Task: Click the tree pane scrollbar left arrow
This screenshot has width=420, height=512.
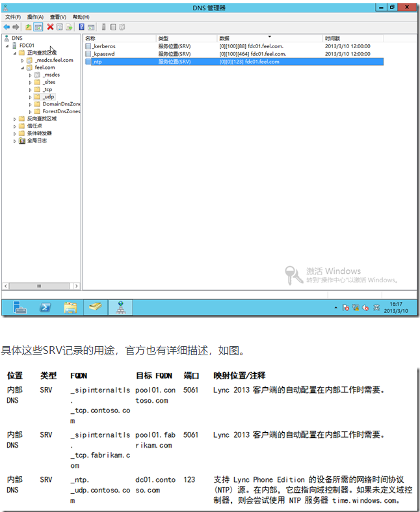Action: 6,286
